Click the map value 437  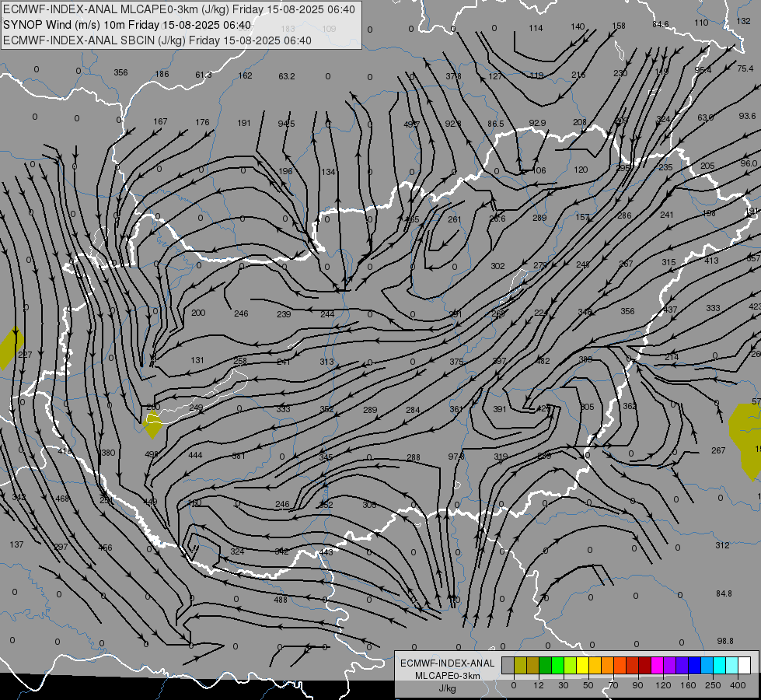click(x=670, y=310)
